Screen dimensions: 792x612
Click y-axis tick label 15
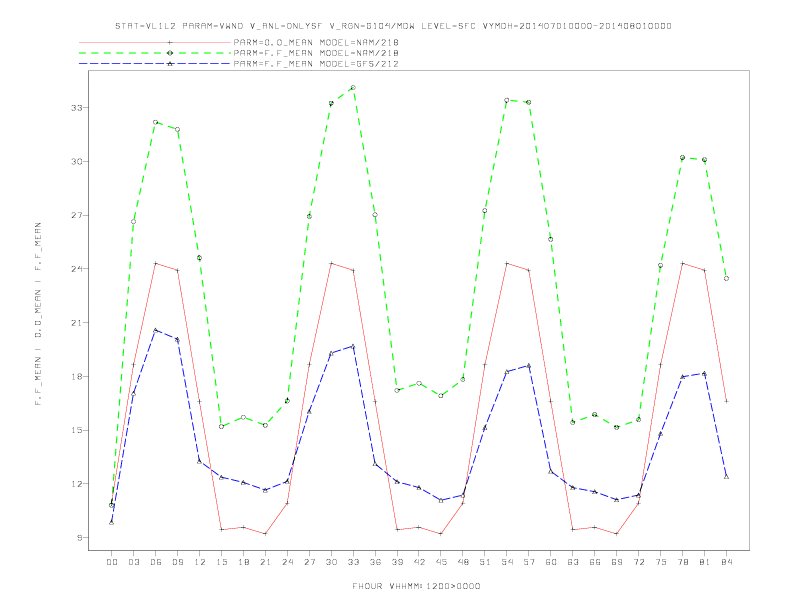pyautogui.click(x=77, y=430)
